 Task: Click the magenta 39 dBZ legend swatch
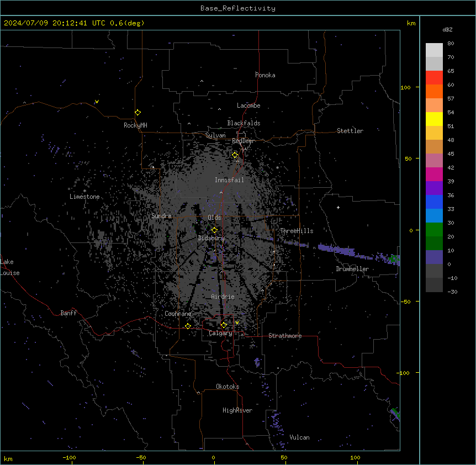(x=434, y=174)
